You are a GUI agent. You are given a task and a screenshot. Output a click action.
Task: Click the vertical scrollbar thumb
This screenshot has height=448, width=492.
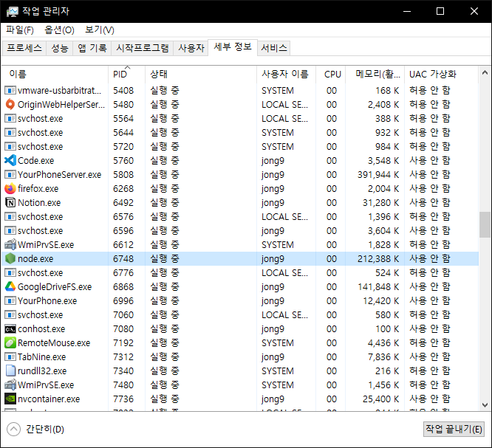[x=485, y=225]
